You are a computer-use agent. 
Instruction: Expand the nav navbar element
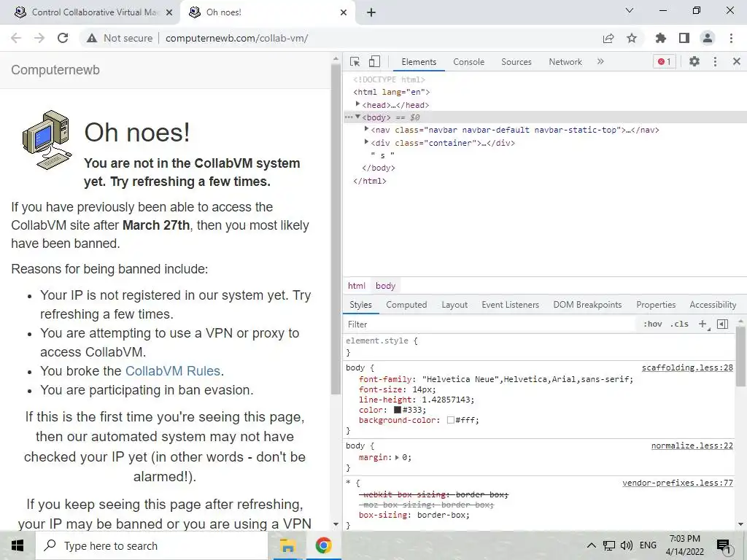(366, 129)
